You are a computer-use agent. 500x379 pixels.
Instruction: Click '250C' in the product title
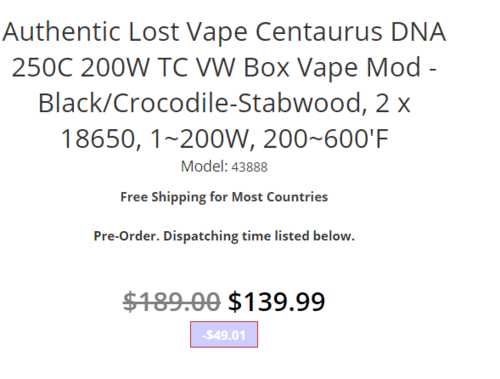pyautogui.click(x=42, y=67)
